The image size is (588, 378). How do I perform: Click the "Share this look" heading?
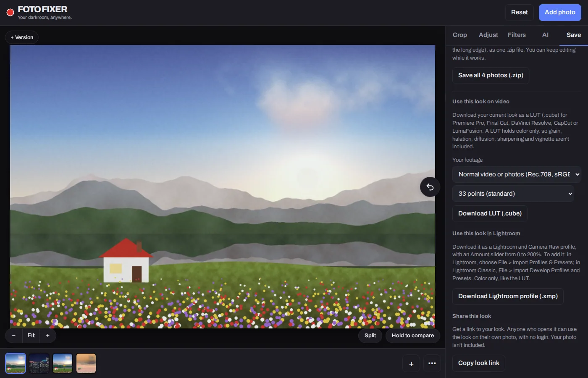click(472, 316)
